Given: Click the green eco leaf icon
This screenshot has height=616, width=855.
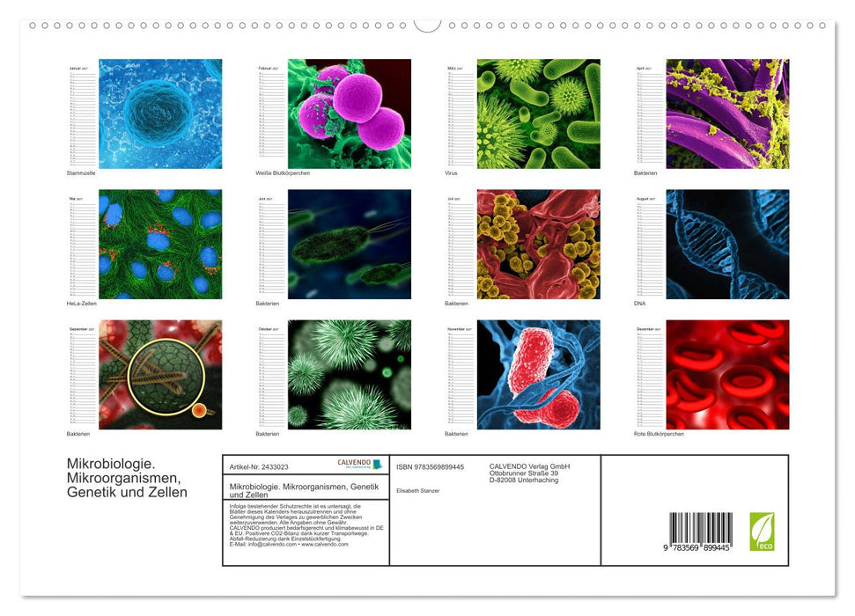Looking at the screenshot, I should click(x=762, y=532).
